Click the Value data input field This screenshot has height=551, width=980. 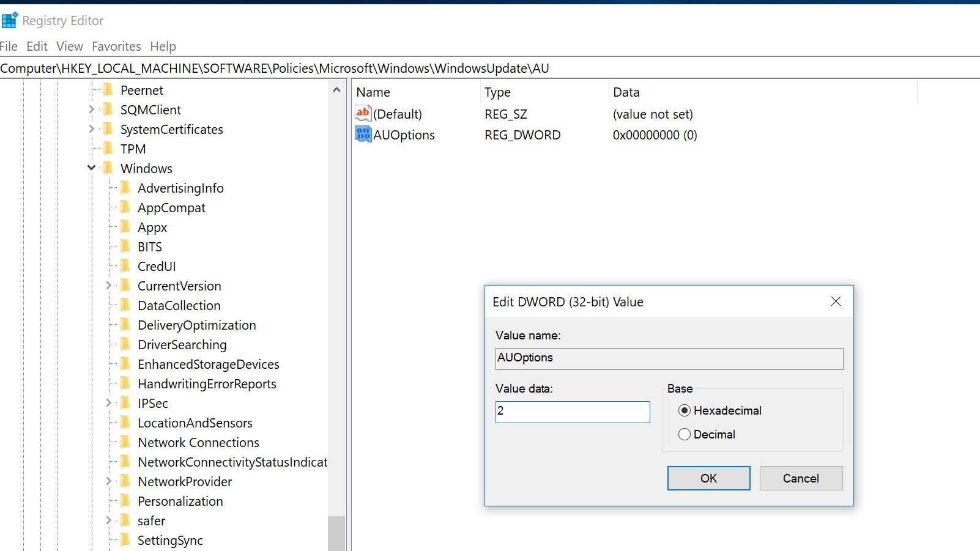tap(573, 412)
